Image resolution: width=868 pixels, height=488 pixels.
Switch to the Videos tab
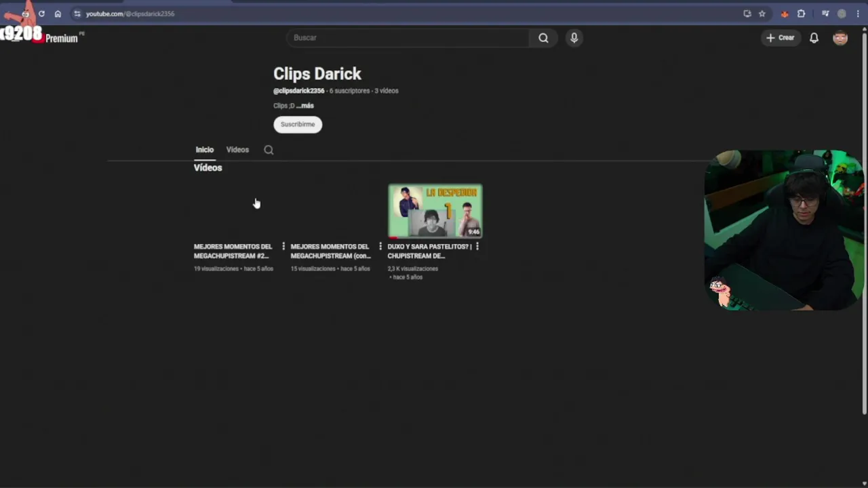click(x=237, y=150)
